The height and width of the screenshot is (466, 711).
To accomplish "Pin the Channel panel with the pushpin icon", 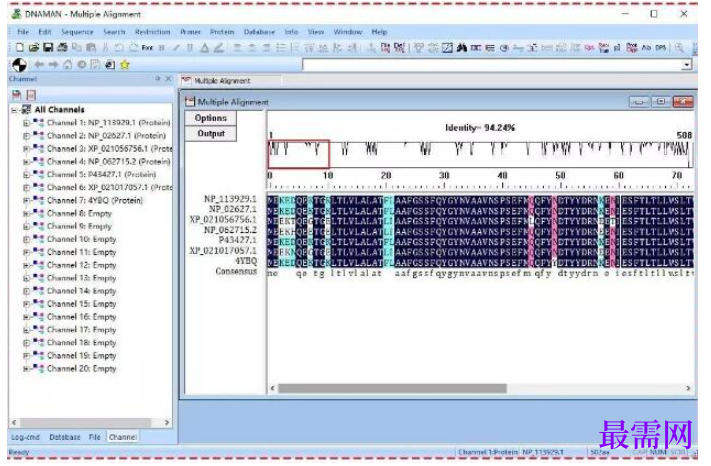I will (x=158, y=79).
